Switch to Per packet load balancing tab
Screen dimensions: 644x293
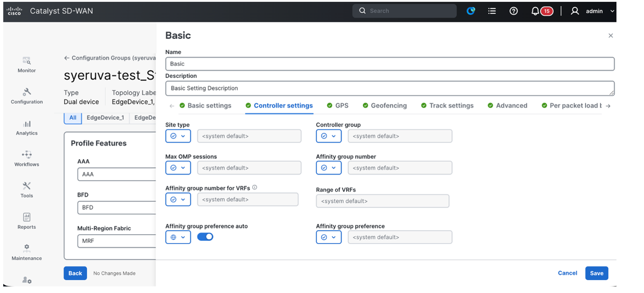[572, 106]
